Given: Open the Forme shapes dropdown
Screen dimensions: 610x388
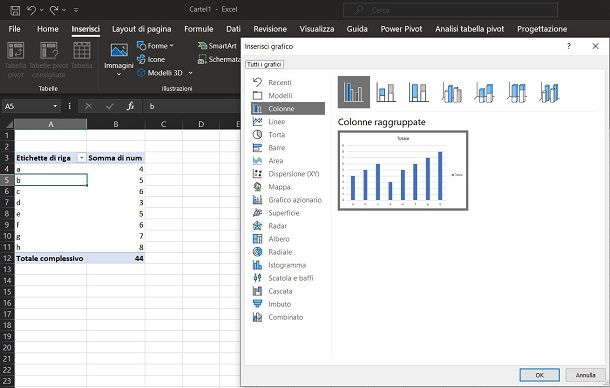Looking at the screenshot, I should 155,46.
